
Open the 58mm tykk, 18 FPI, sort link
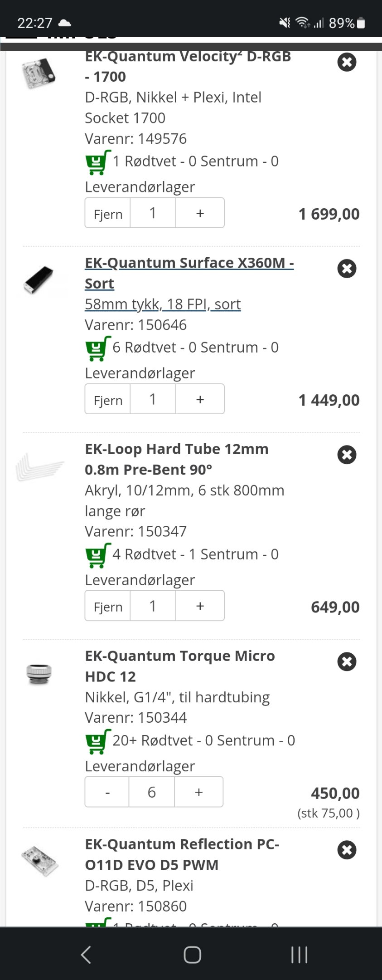163,304
